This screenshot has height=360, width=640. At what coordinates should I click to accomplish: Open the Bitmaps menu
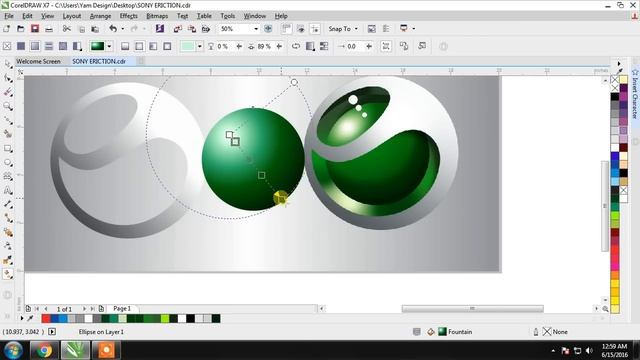pyautogui.click(x=157, y=16)
